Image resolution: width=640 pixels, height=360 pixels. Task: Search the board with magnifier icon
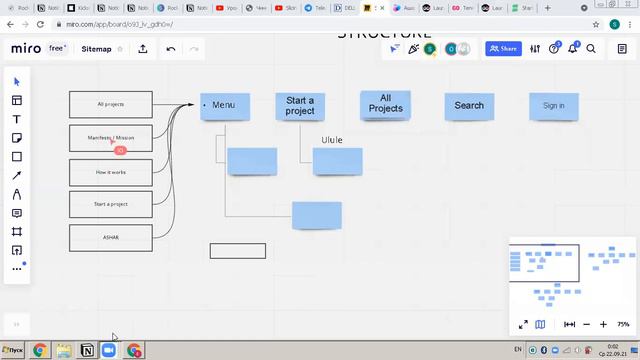click(591, 49)
